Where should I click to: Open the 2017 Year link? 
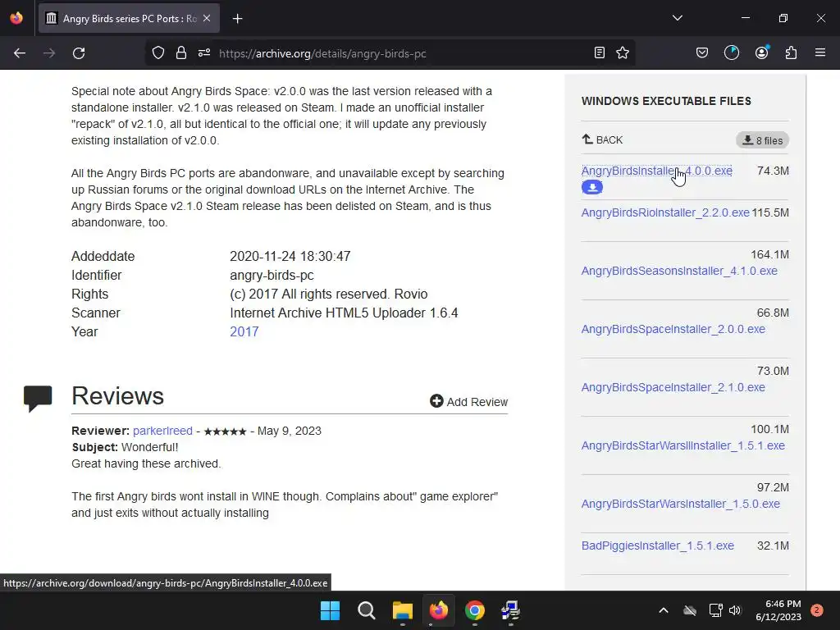tap(244, 331)
